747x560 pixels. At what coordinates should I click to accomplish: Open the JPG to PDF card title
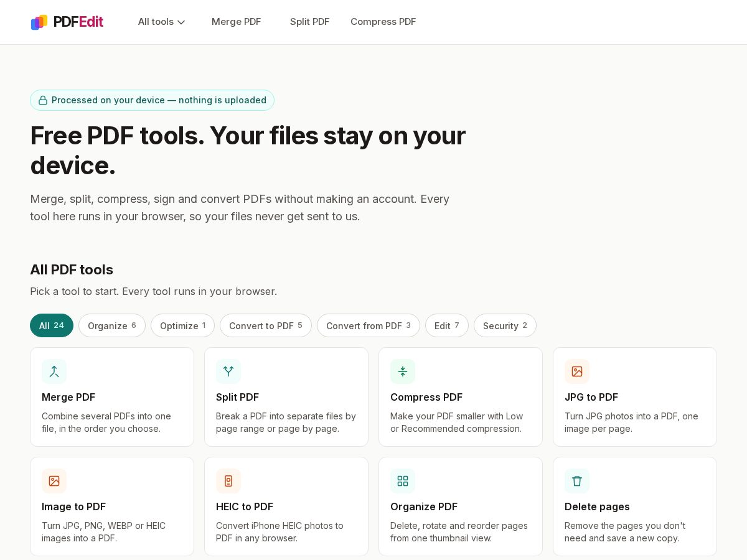point(591,397)
